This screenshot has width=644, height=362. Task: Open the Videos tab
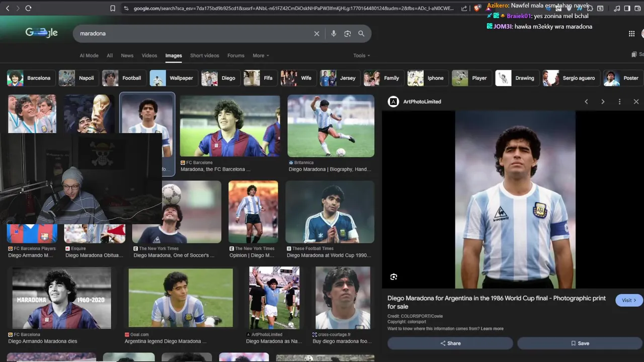coord(149,56)
